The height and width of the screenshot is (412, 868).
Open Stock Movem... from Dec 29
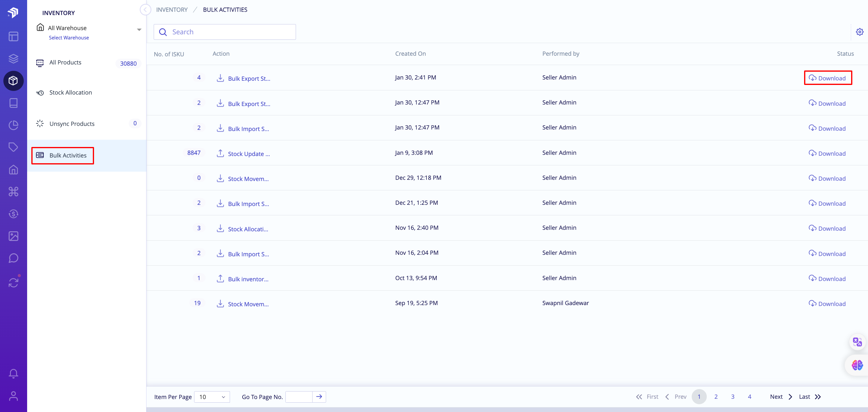click(x=248, y=179)
